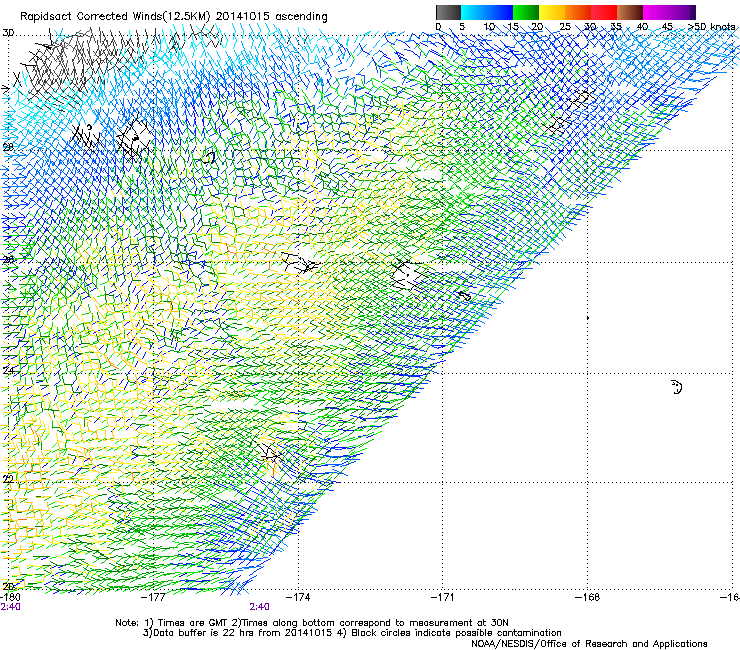Click the gray 0-5 knots legend swatch
The width and height of the screenshot is (740, 650).
tap(448, 12)
